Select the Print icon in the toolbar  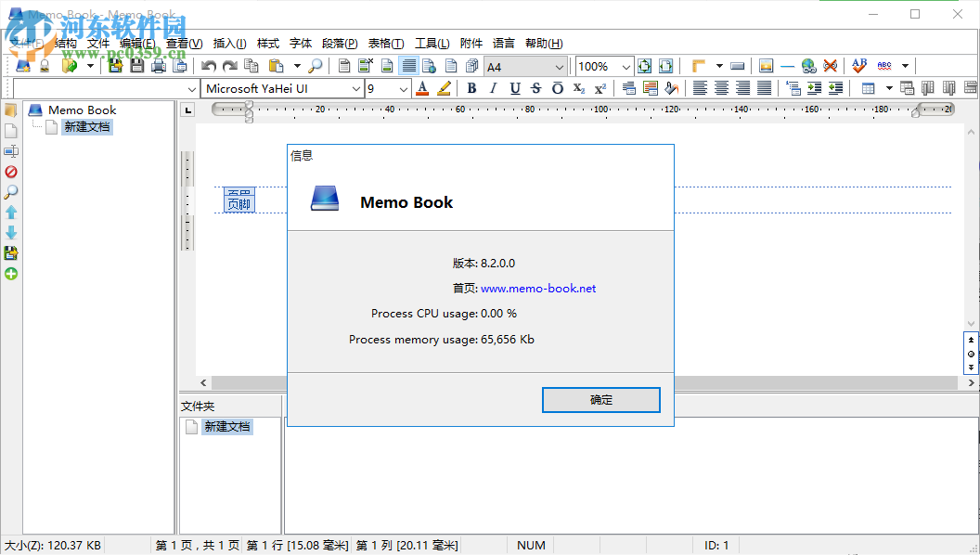click(x=158, y=67)
